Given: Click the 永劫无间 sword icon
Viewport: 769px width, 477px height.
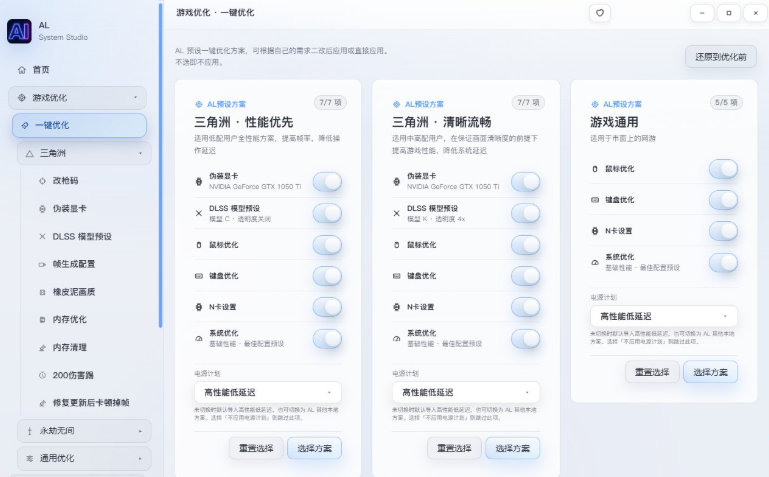Looking at the screenshot, I should (29, 431).
